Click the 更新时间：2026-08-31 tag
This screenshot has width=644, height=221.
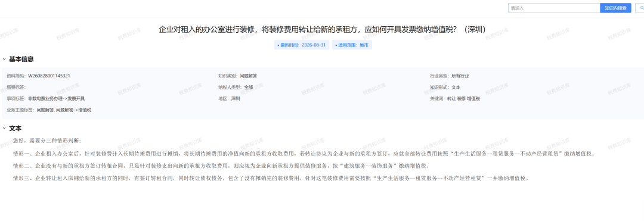[x=302, y=45]
